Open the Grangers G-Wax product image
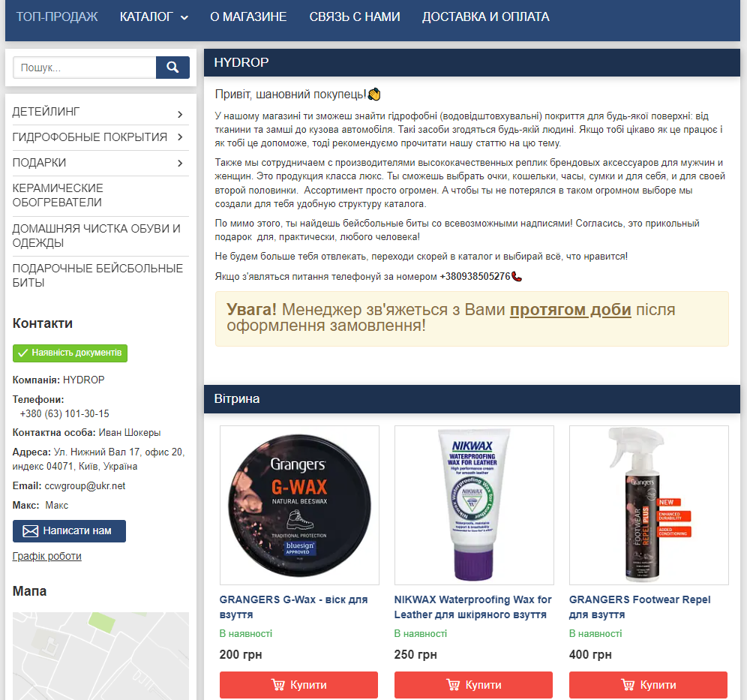 (299, 505)
